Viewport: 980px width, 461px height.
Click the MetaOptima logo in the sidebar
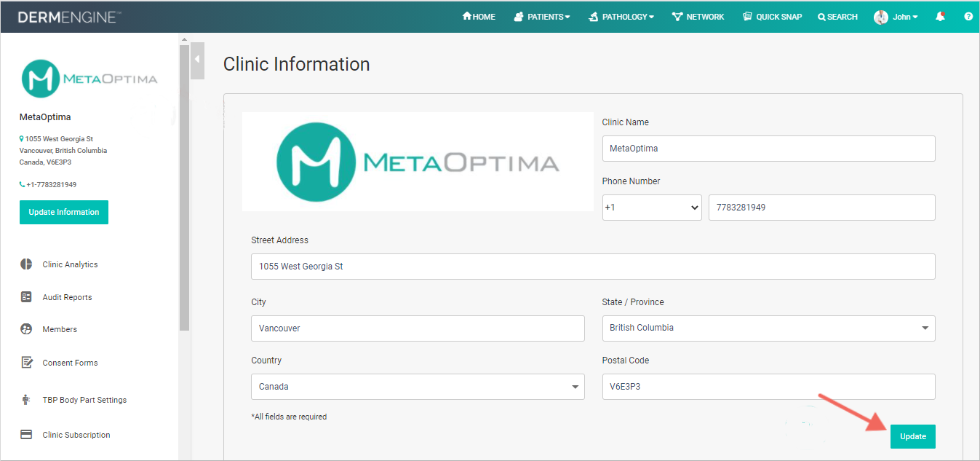pyautogui.click(x=89, y=79)
